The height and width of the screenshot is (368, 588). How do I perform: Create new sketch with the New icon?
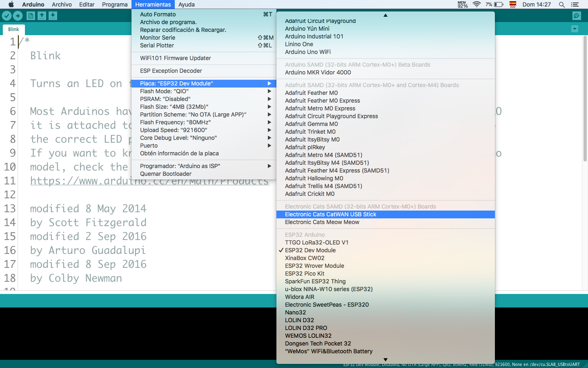(x=31, y=16)
